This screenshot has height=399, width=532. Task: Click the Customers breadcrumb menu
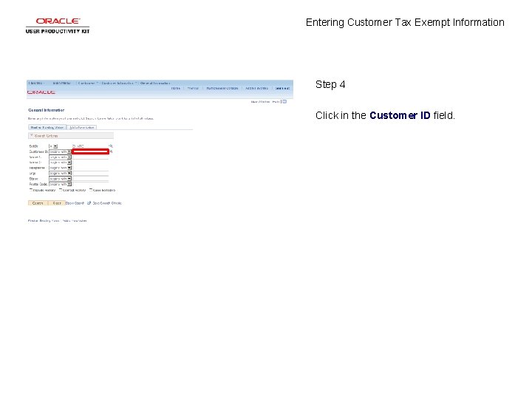pyautogui.click(x=87, y=83)
